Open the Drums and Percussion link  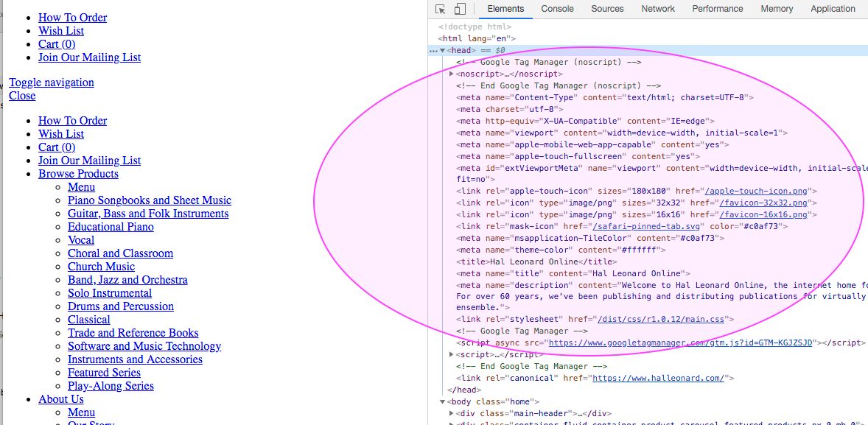point(121,306)
